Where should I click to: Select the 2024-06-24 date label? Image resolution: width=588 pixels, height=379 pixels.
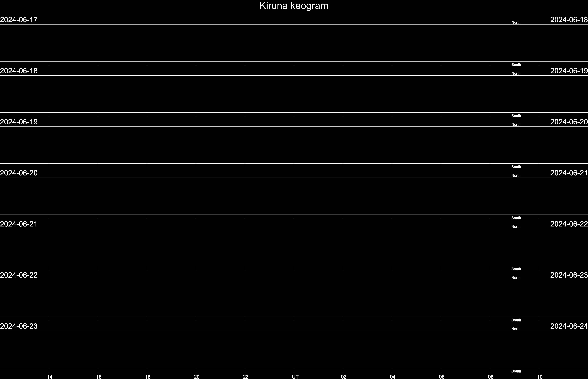569,326
